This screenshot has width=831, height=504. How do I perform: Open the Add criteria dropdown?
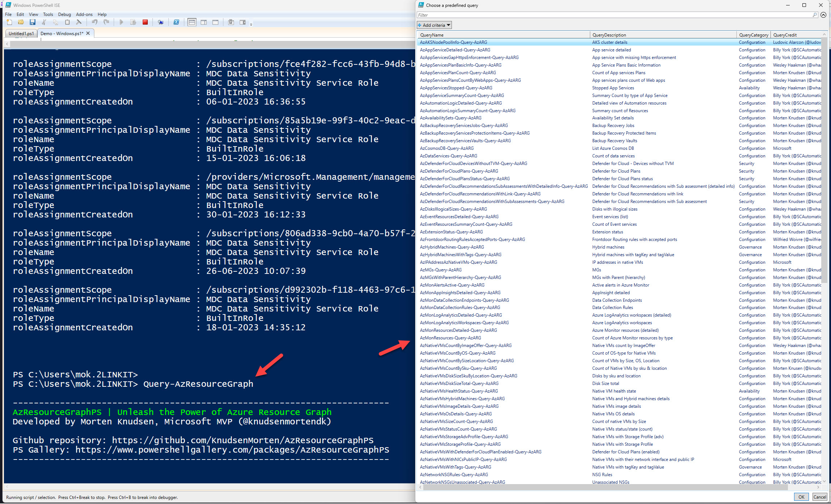coord(434,25)
